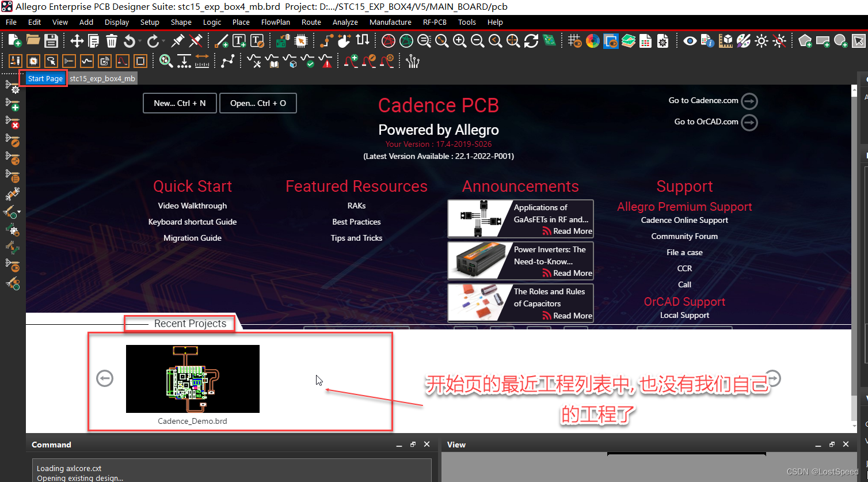868x482 pixels.
Task: Open the color wheel palette icon
Action: (593, 41)
